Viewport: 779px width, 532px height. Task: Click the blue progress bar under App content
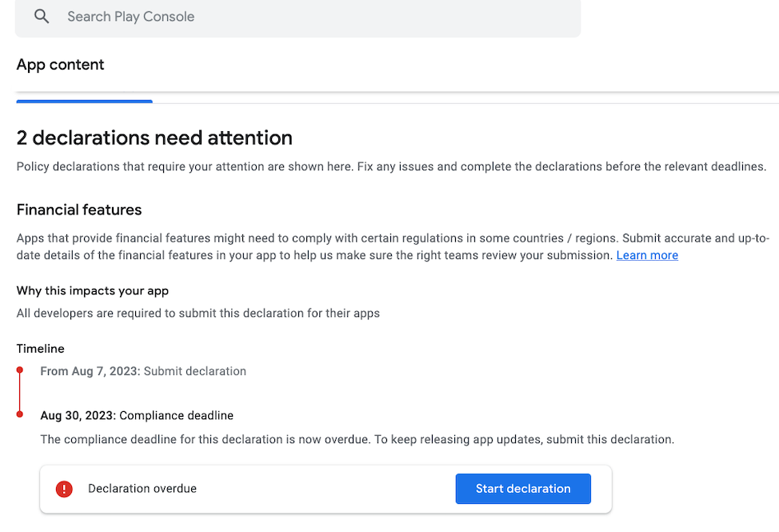coord(84,101)
